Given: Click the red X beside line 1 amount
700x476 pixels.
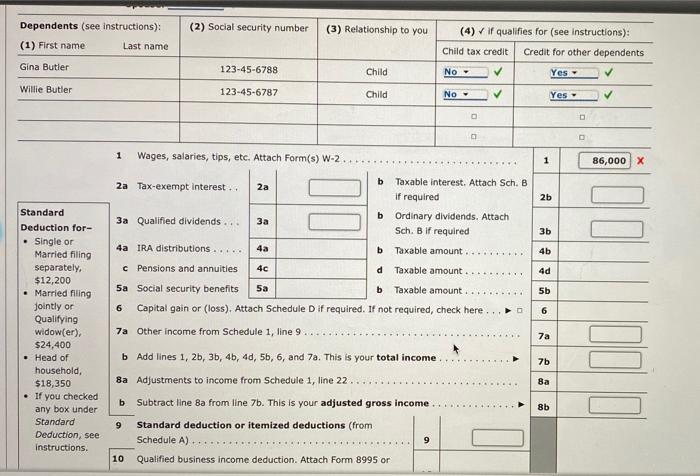Looking at the screenshot, I should point(640,161).
